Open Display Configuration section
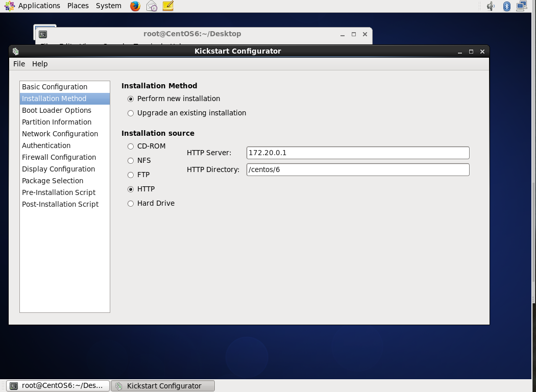The width and height of the screenshot is (536, 392). (x=65, y=169)
